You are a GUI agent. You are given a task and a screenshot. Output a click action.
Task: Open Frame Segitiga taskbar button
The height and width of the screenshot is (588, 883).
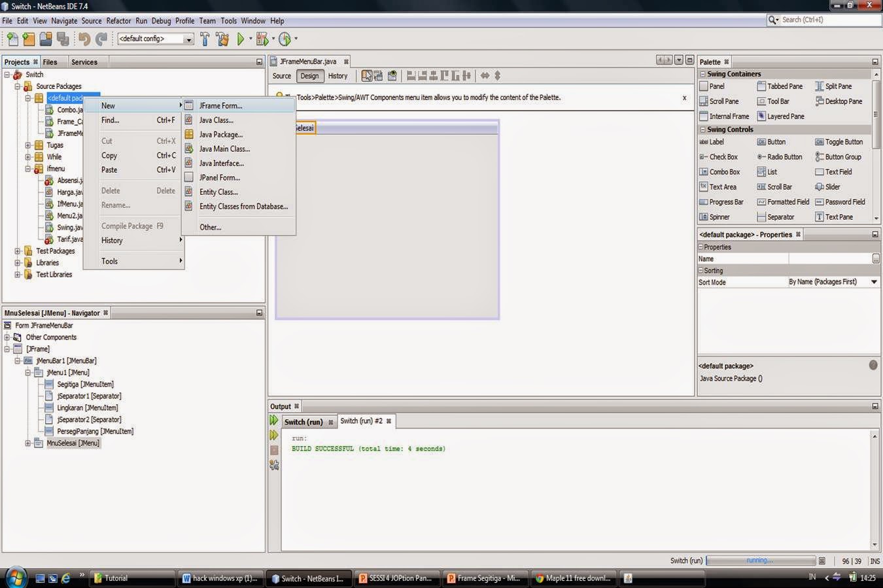coord(486,578)
